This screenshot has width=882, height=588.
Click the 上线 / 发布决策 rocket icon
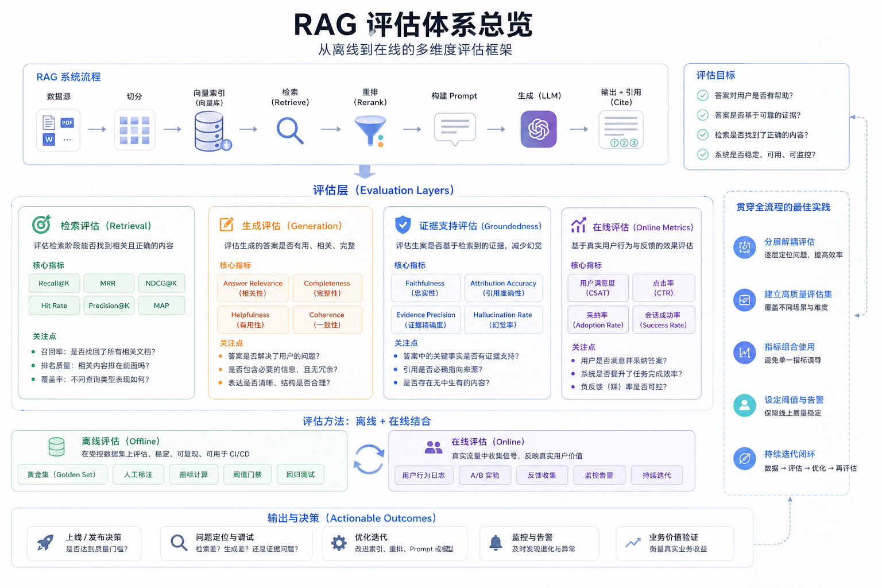(45, 543)
